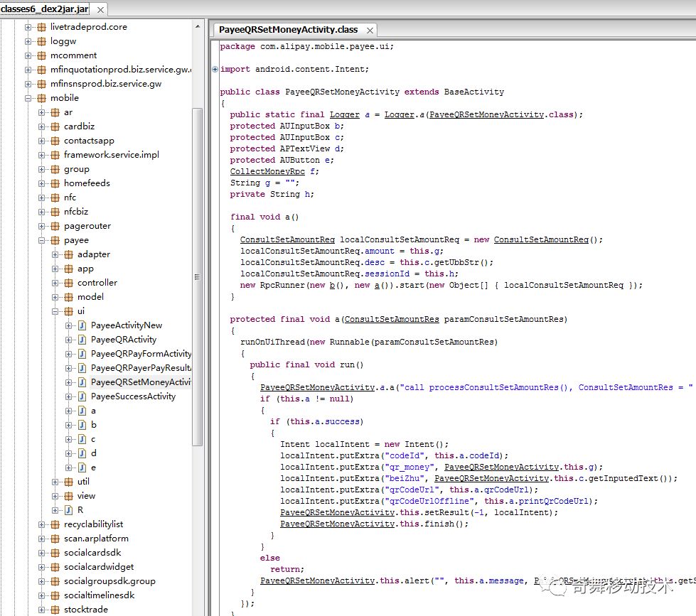Click the stocktrade package icon

coord(55,610)
